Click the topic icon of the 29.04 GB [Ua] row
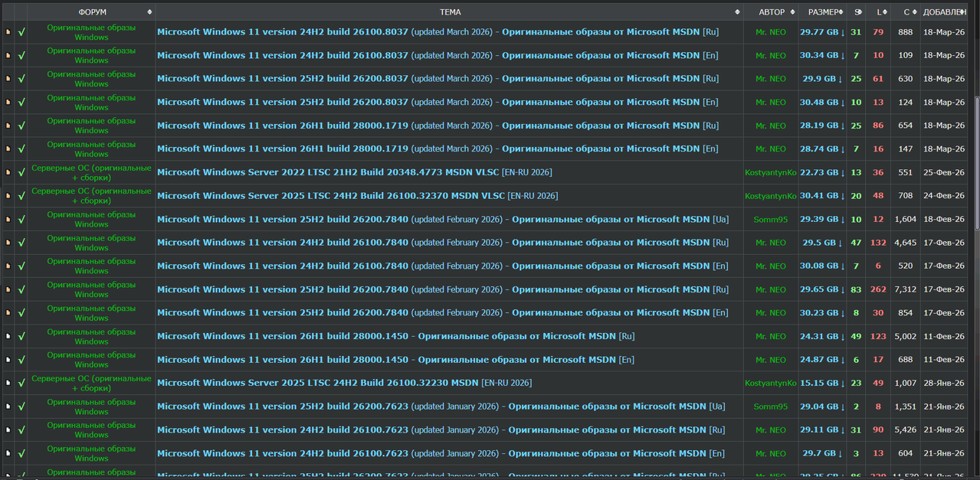Viewport: 980px width, 480px height. point(8,407)
